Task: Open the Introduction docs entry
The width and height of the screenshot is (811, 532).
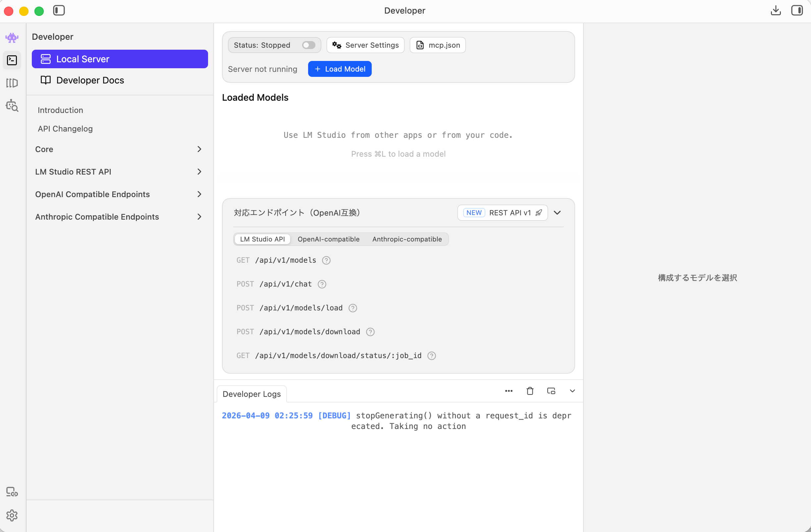Action: click(60, 110)
